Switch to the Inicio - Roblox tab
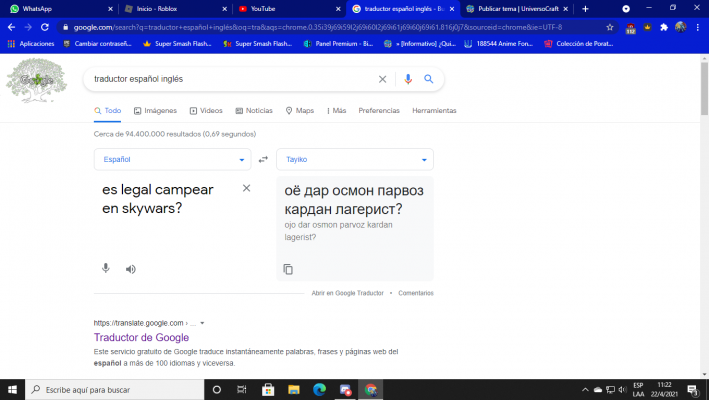 click(174, 9)
